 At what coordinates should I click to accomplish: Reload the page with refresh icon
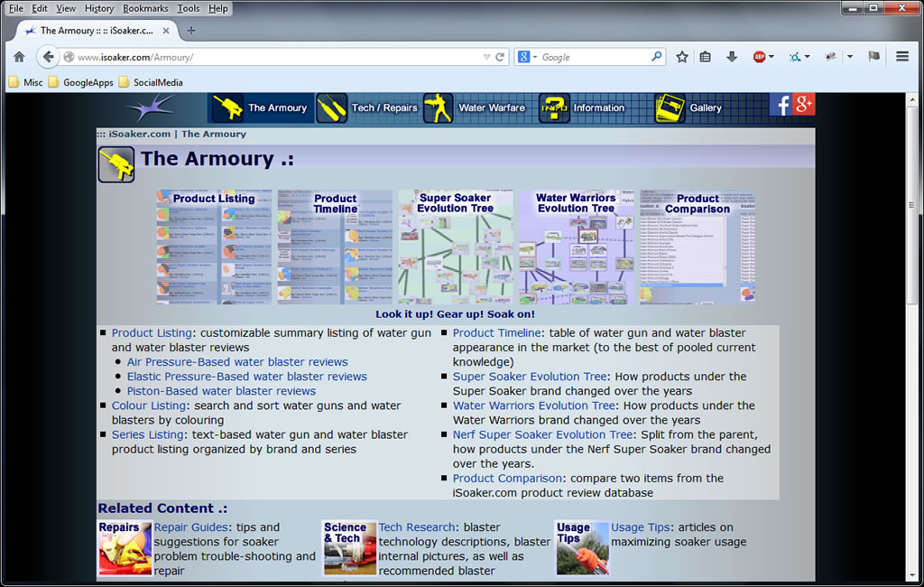click(500, 57)
